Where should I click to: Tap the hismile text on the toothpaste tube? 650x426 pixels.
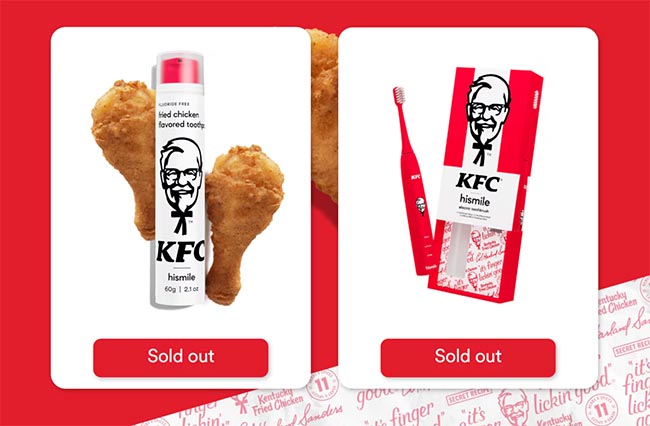pyautogui.click(x=181, y=277)
